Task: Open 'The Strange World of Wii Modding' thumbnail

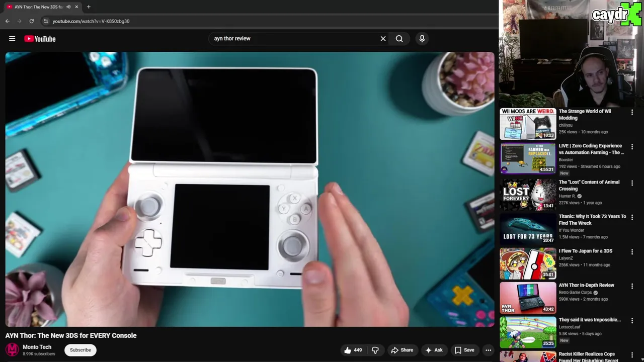Action: click(528, 124)
